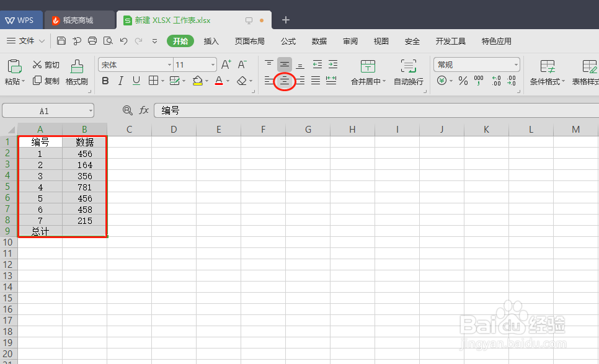Click the zoom lookup icon beside fx
This screenshot has width=599, height=364.
[128, 110]
